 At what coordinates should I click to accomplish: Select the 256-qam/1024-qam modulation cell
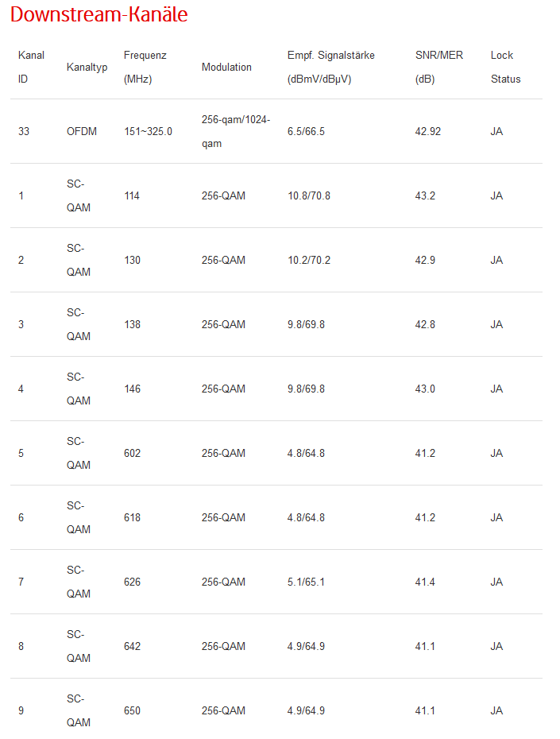point(235,131)
